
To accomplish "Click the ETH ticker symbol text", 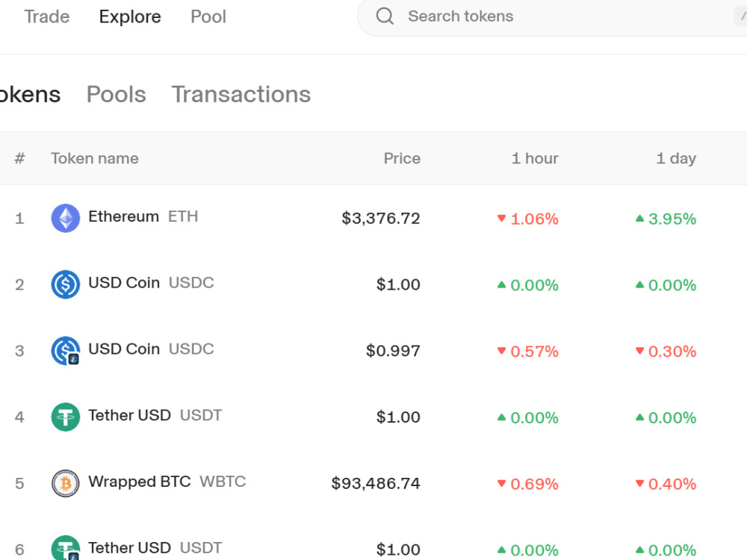I will (183, 217).
